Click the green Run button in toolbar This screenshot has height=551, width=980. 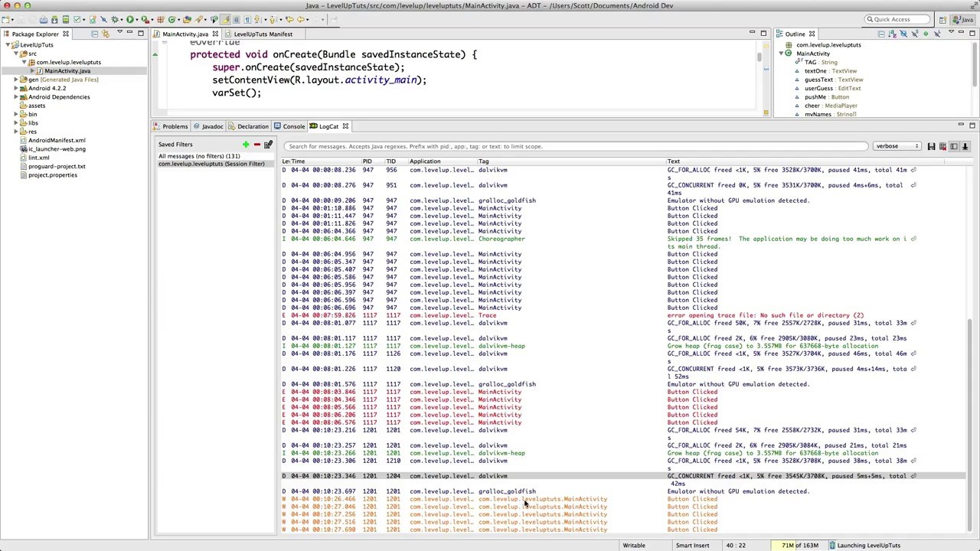point(130,19)
